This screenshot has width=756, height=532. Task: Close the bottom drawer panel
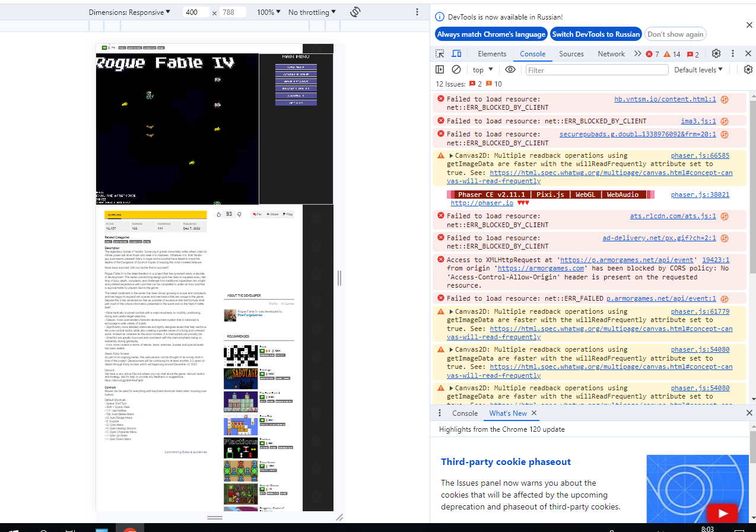pyautogui.click(x=749, y=413)
